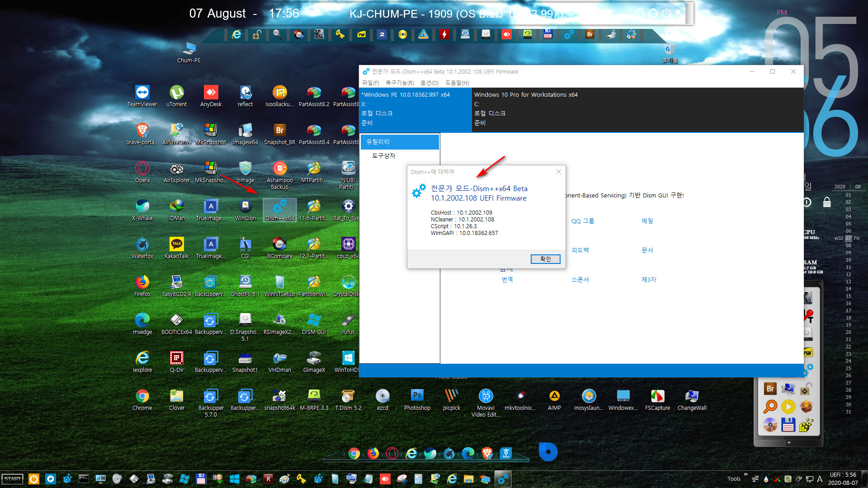The image size is (868, 488).
Task: Open the WinNTSetup shortcut
Action: (x=279, y=286)
